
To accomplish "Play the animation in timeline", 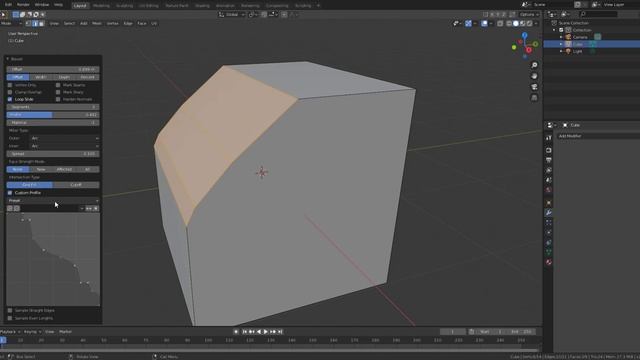I will click(266, 332).
